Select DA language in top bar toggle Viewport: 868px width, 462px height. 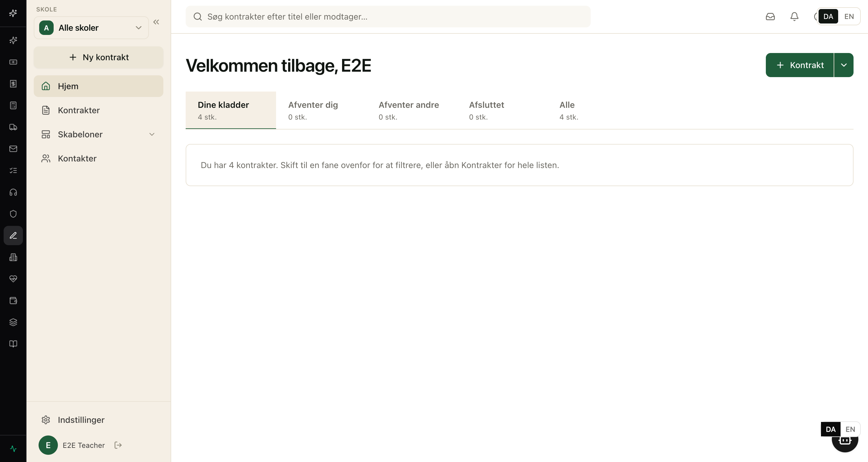tap(828, 17)
